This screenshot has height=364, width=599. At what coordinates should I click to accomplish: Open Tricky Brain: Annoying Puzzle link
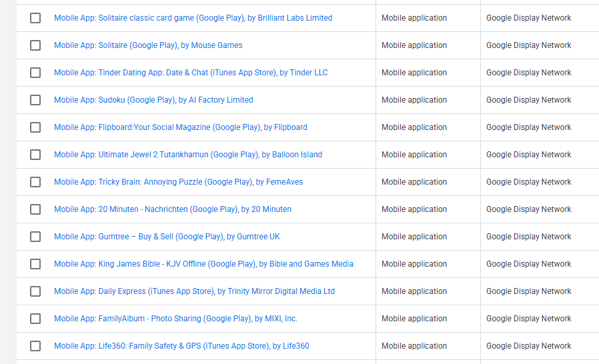(x=178, y=182)
